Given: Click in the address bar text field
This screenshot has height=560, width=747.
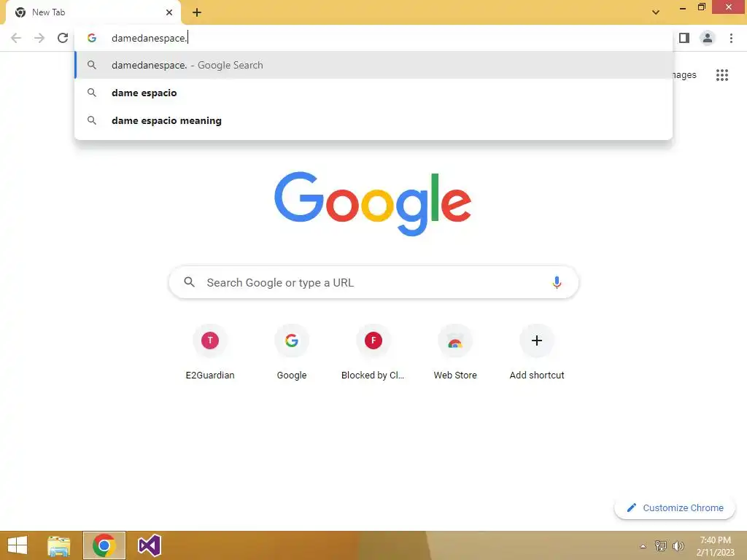Looking at the screenshot, I should coord(373,38).
